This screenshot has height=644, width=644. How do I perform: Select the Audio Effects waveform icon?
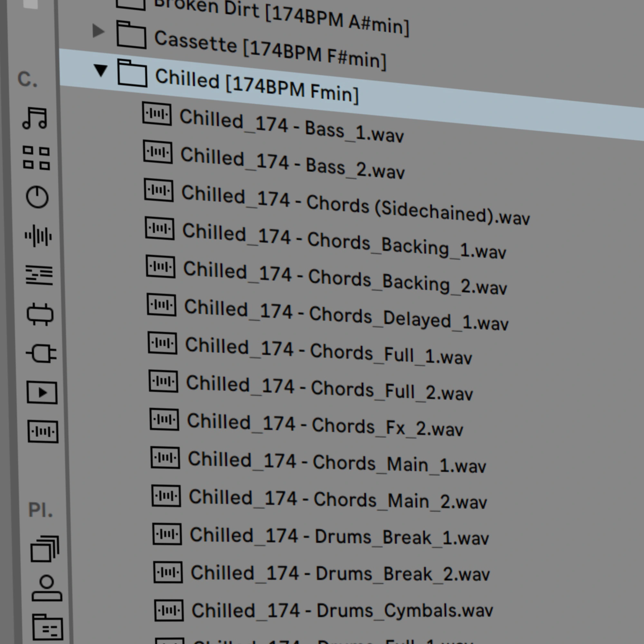point(38,236)
